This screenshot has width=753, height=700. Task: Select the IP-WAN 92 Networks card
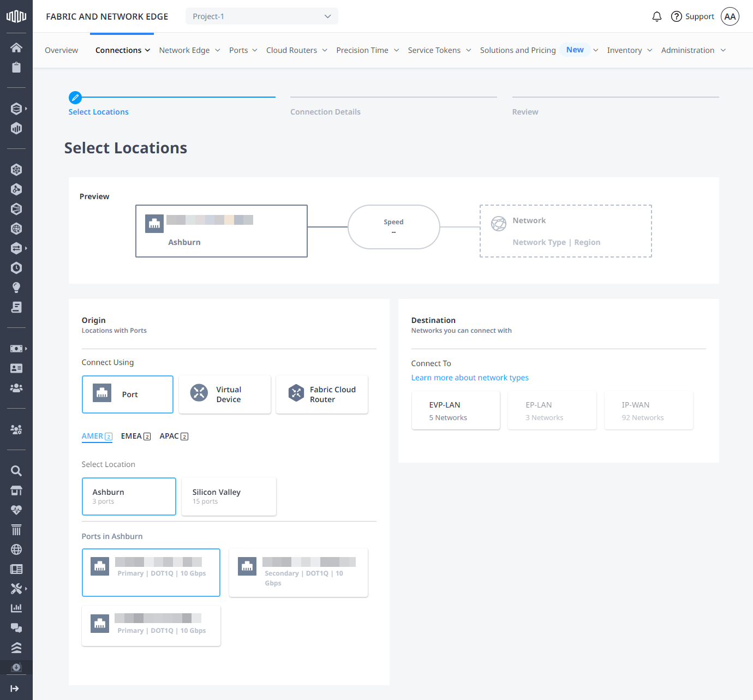click(x=649, y=410)
